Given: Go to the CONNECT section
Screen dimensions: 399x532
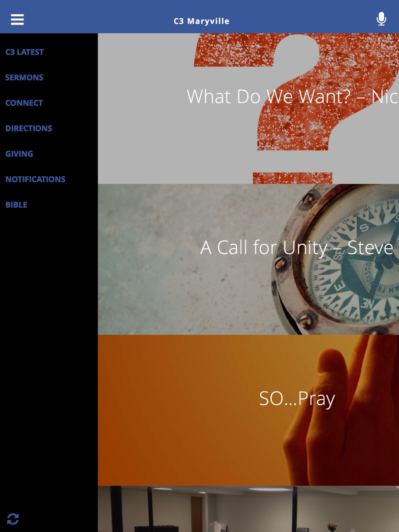Looking at the screenshot, I should click(24, 103).
